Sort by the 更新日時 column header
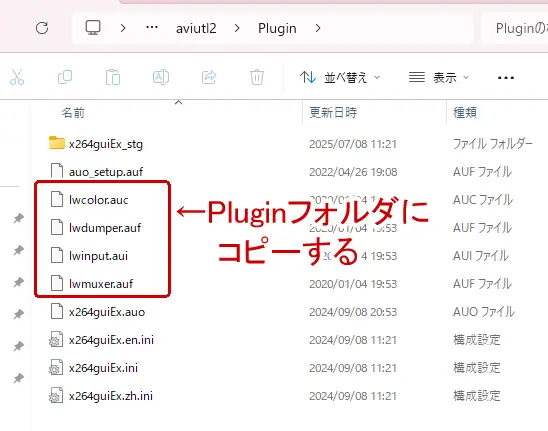Viewport: 548px width, 431px height. (x=333, y=113)
